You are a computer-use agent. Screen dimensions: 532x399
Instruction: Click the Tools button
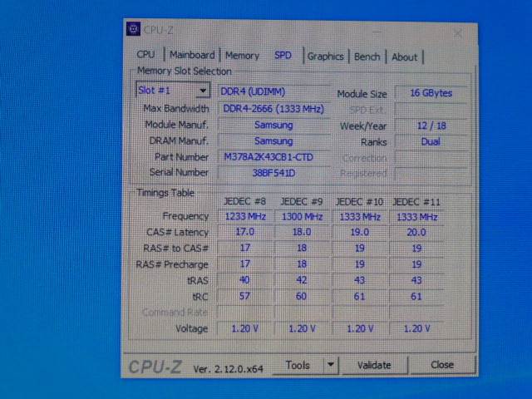[x=298, y=365]
